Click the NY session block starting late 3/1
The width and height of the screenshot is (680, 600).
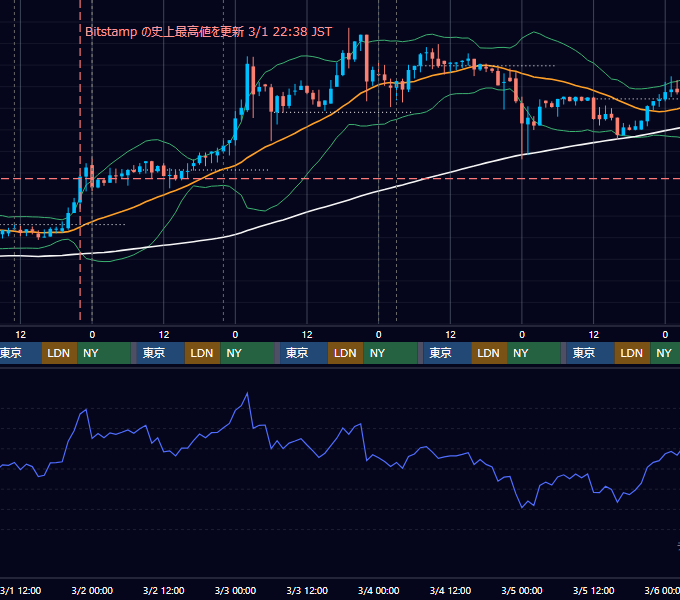pos(104,353)
